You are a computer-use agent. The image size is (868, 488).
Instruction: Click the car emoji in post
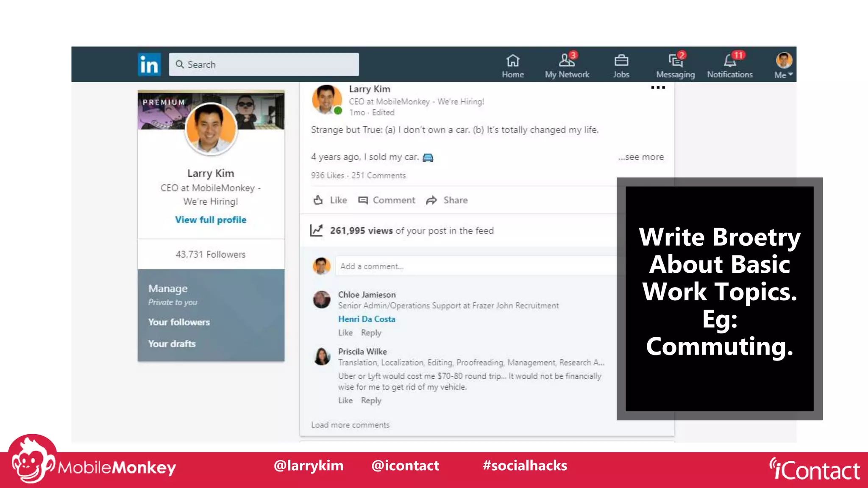pyautogui.click(x=428, y=158)
